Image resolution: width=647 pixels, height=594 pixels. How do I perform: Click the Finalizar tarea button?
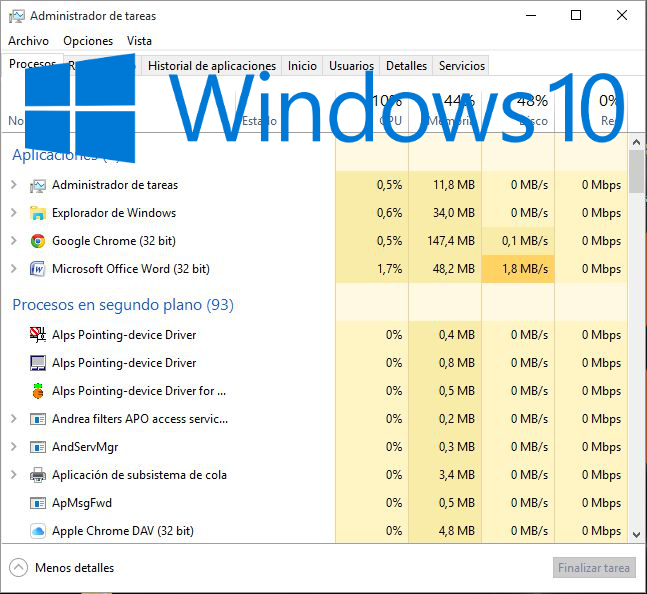[x=594, y=568]
